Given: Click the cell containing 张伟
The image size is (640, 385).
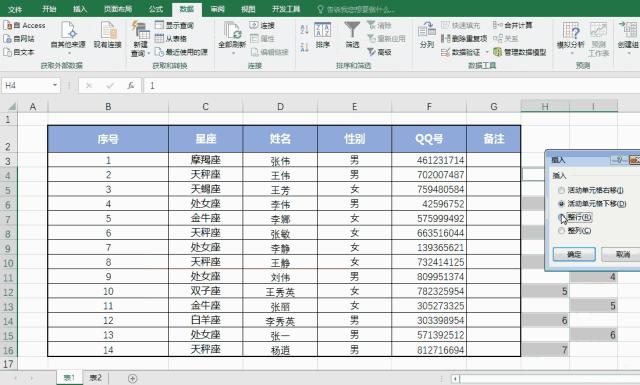Looking at the screenshot, I should coord(280,160).
